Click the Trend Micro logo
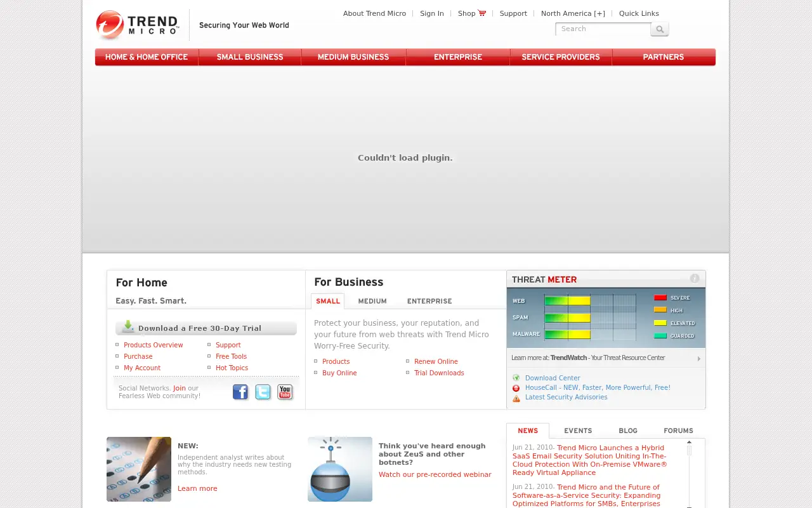This screenshot has height=508, width=812. [x=138, y=25]
